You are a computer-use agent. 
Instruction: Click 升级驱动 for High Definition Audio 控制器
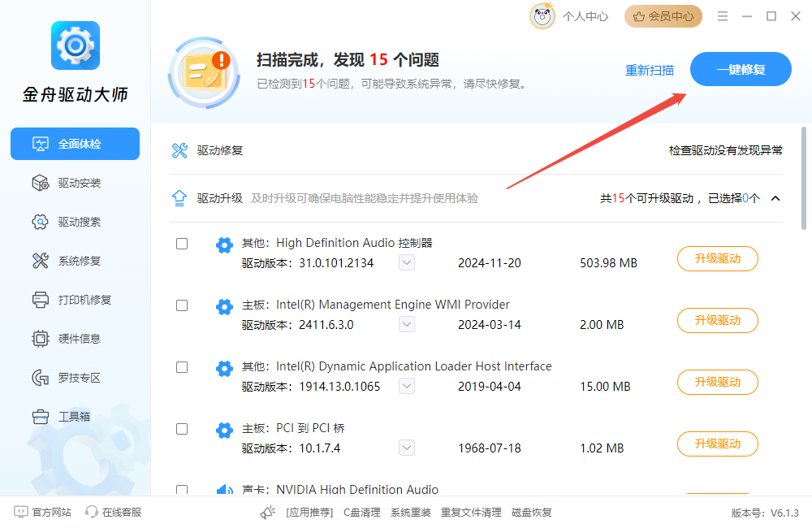click(x=718, y=258)
